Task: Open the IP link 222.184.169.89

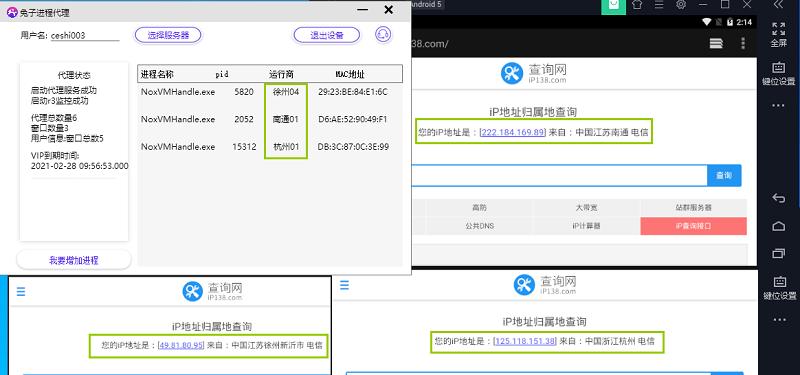Action: tap(513, 132)
